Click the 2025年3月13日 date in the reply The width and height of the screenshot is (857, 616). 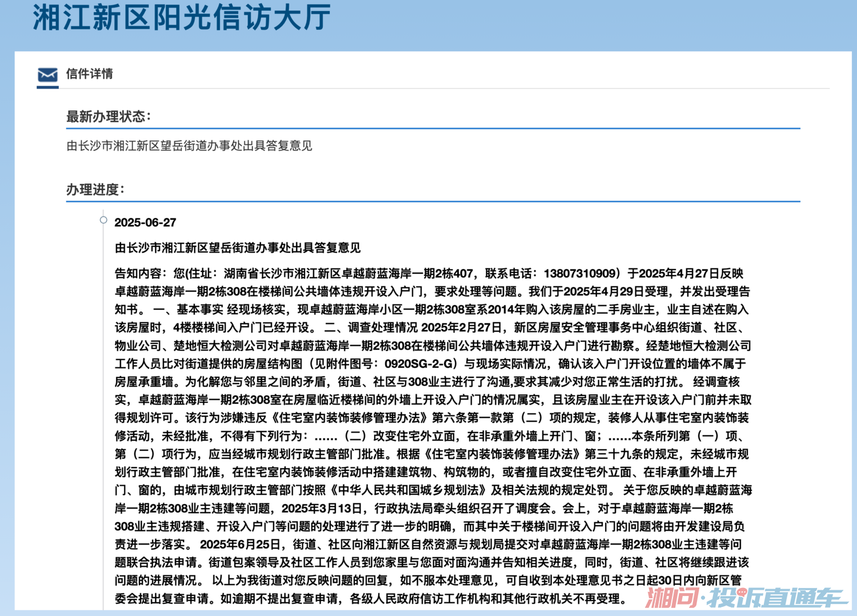click(322, 509)
